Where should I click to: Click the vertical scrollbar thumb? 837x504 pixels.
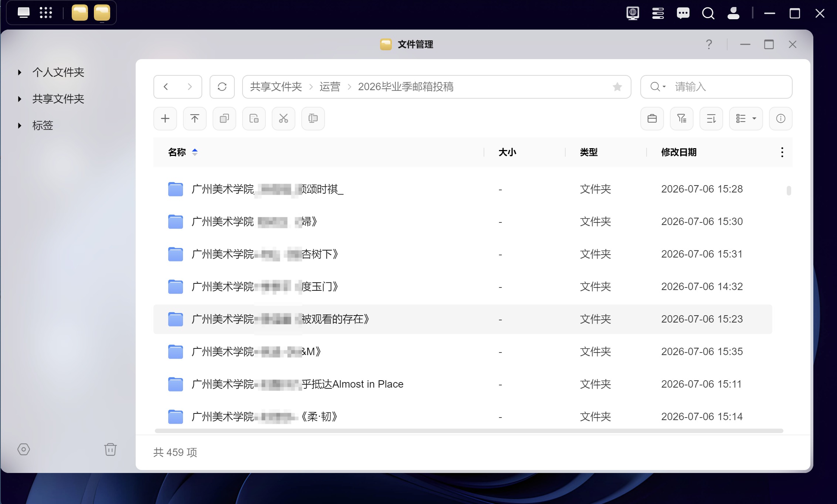point(789,190)
